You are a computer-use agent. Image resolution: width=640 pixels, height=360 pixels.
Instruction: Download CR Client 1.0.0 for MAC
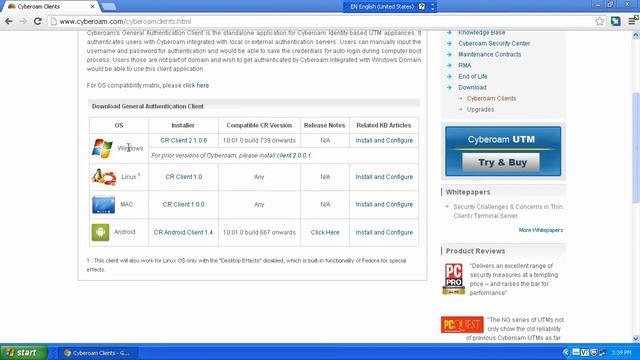pyautogui.click(x=184, y=204)
